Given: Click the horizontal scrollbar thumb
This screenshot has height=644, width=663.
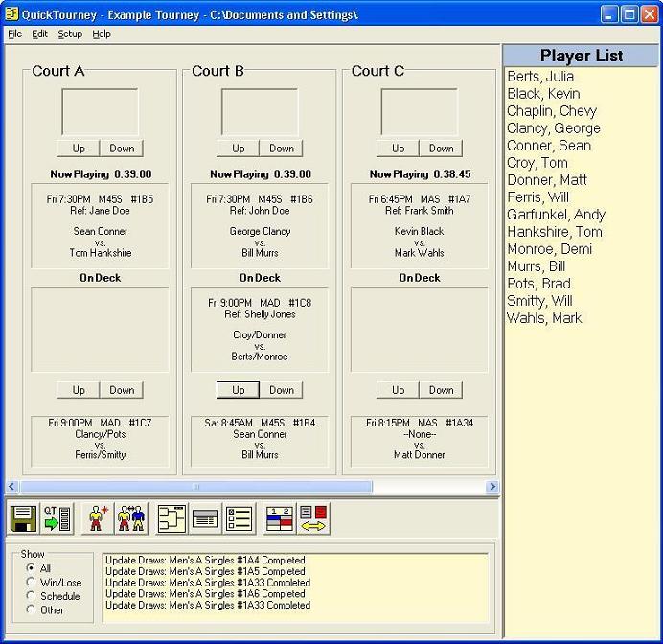Looking at the screenshot, I should click(196, 486).
